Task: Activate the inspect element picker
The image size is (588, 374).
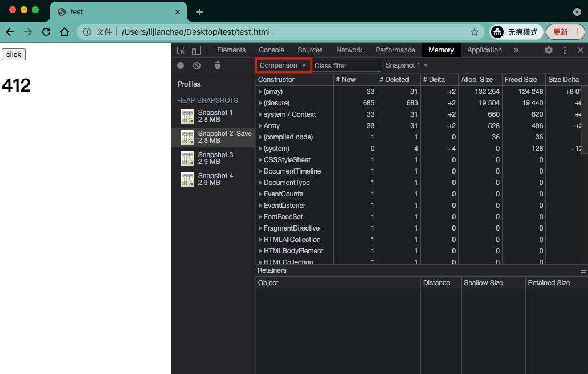Action: tap(181, 50)
